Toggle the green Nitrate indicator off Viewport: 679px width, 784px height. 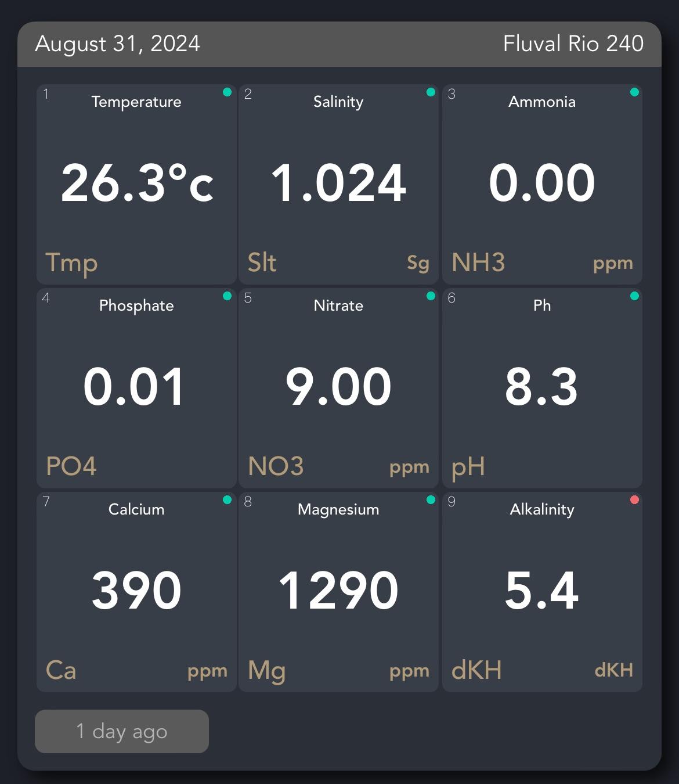(430, 295)
